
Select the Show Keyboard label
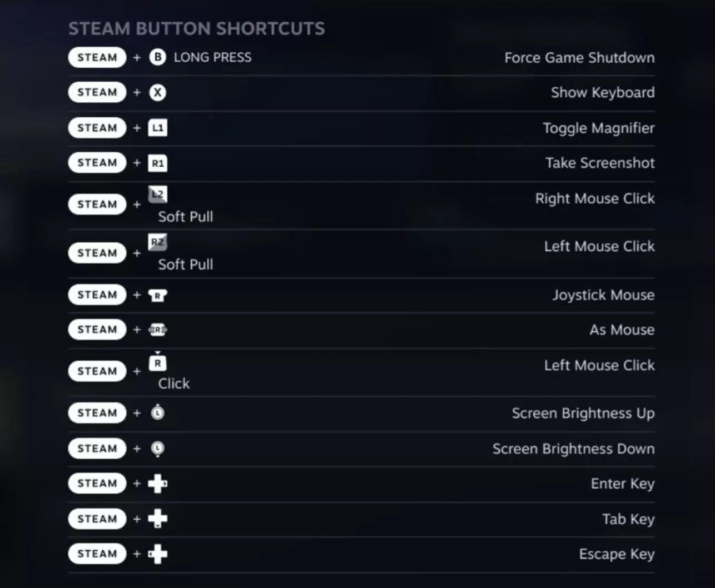tap(602, 93)
